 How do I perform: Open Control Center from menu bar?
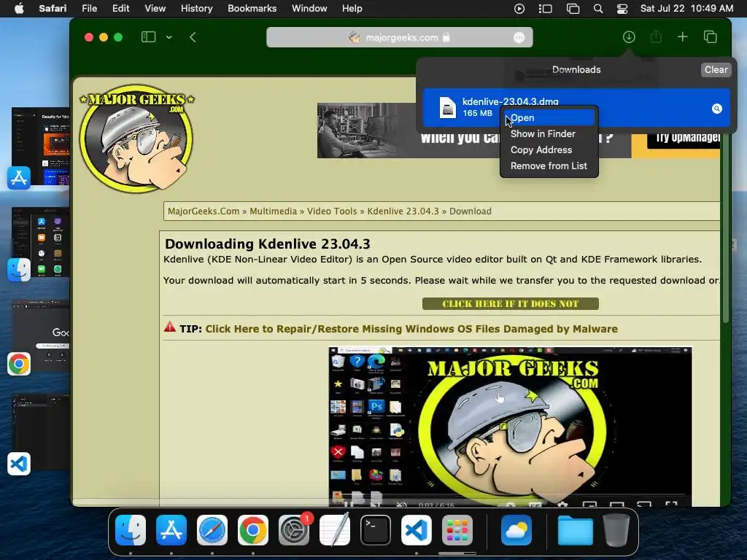[x=622, y=9]
